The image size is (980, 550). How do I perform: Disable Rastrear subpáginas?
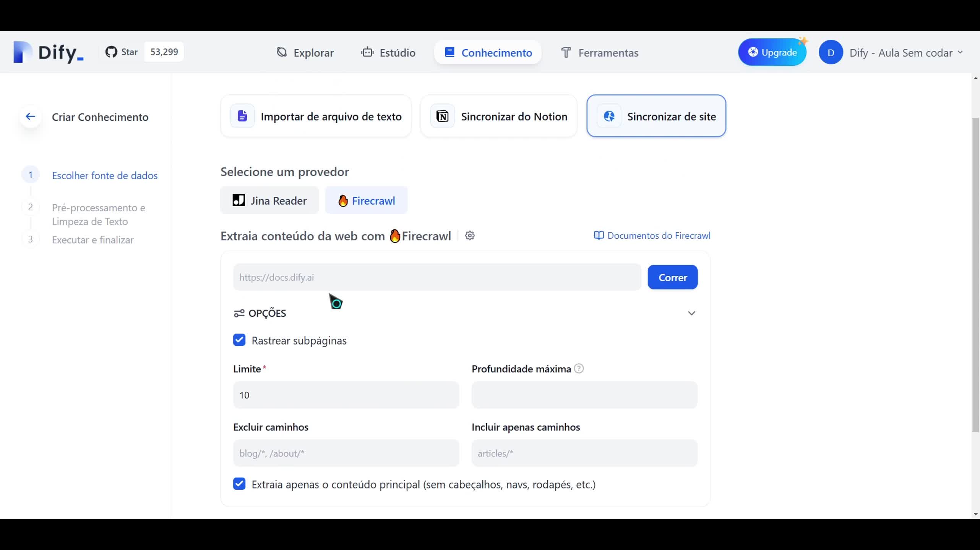[x=239, y=340]
